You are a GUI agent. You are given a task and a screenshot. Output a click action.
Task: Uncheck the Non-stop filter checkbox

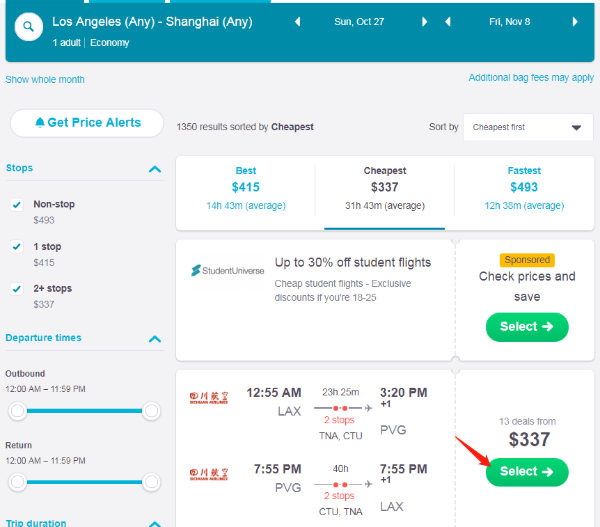[17, 204]
